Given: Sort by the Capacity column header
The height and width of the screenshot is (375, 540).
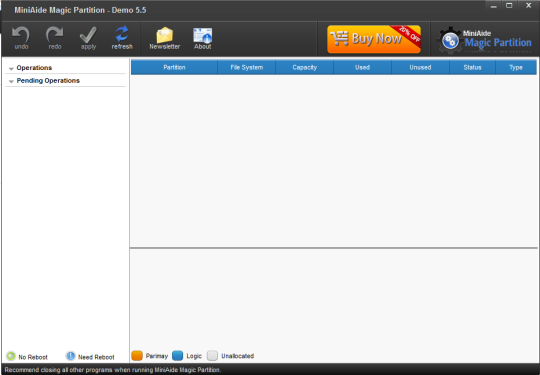Looking at the screenshot, I should (304, 67).
